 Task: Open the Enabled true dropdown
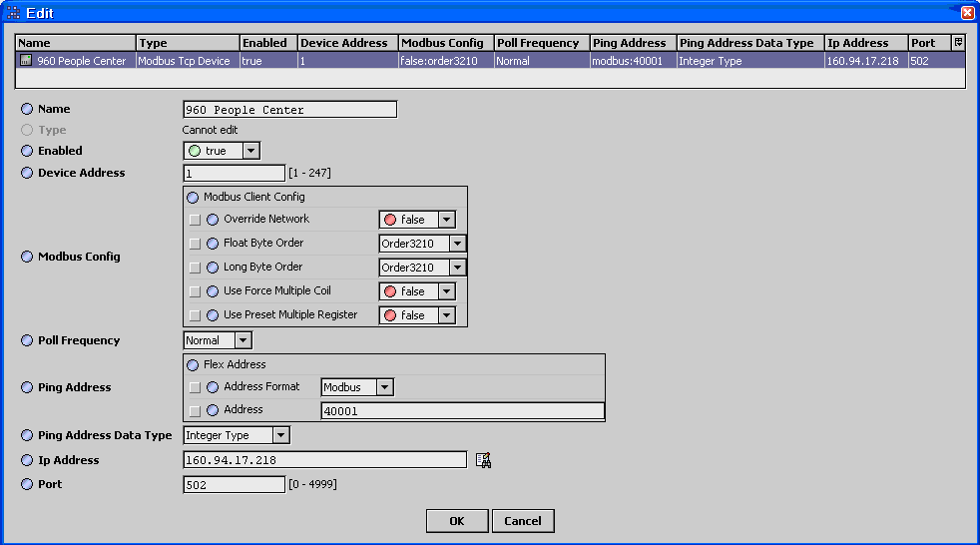click(x=250, y=152)
